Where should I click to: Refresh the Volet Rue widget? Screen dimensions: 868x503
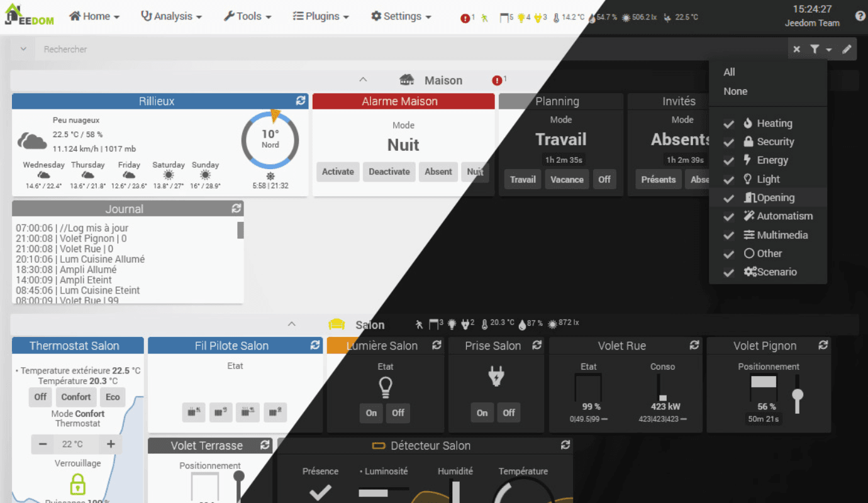pyautogui.click(x=694, y=345)
